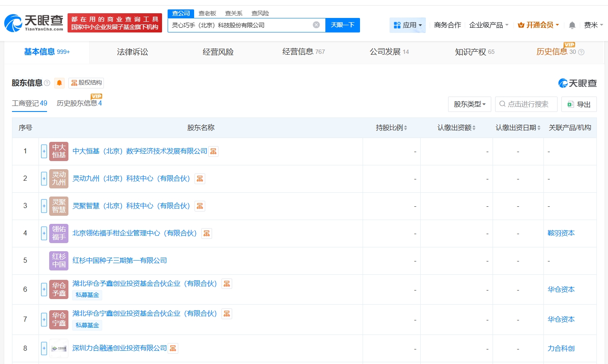Clear the search box with the X icon
The image size is (608, 364).
pos(316,25)
